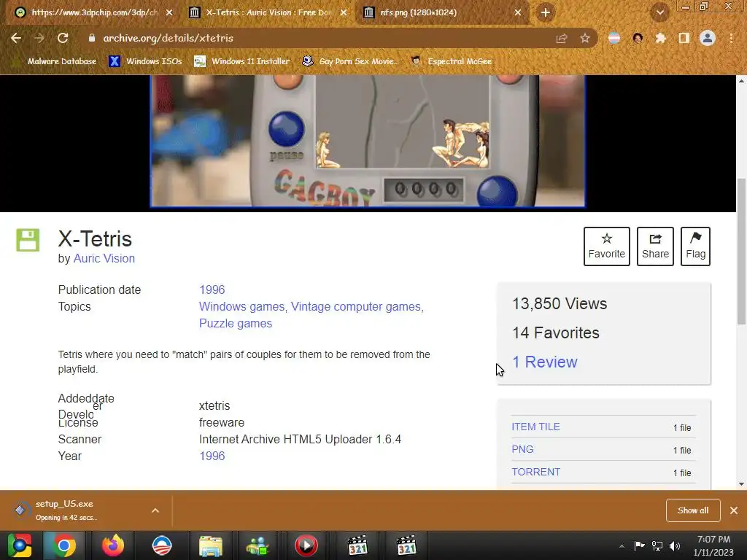Close the 3dpchip.com tab
Screen dimensions: 747x560
169,12
